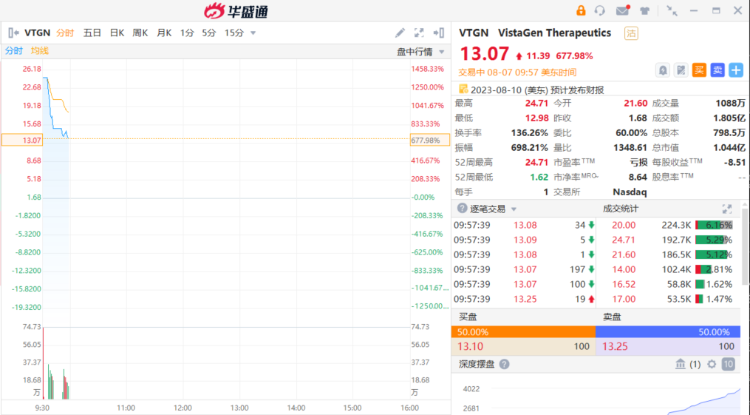The width and height of the screenshot is (750, 415).
Task: Select the ask price 13.25 row
Action: 668,346
